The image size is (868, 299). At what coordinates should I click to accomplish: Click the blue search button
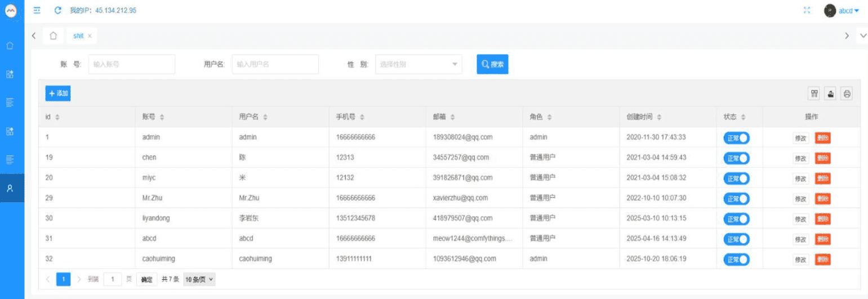492,64
